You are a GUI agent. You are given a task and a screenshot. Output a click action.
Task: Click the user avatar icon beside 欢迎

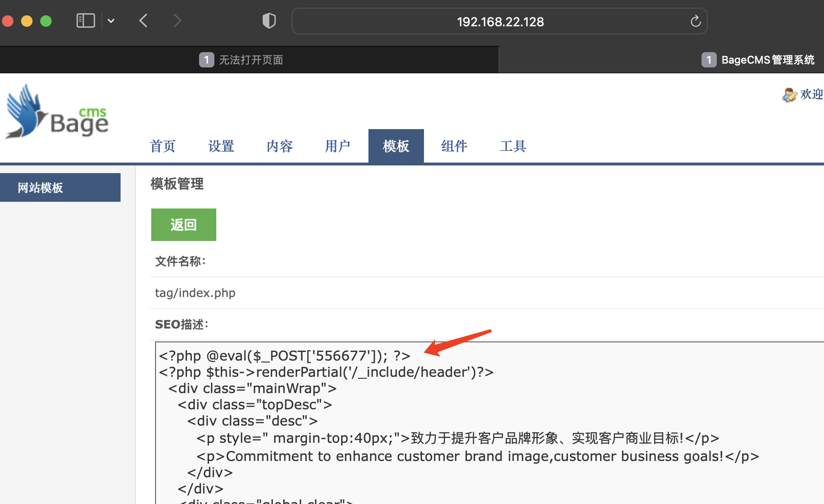coord(789,95)
